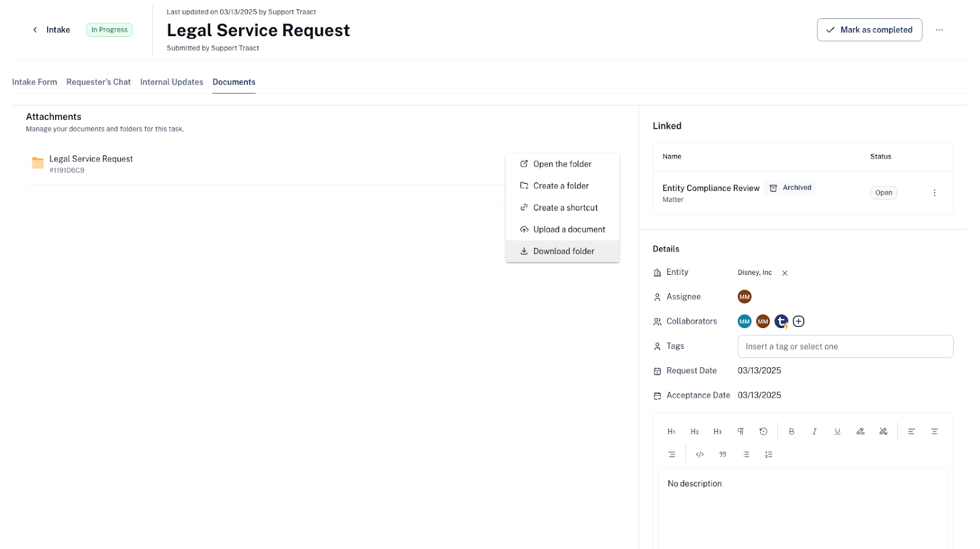Click the blue MM collaborator avatar
This screenshot has height=549, width=980.
[x=744, y=321]
